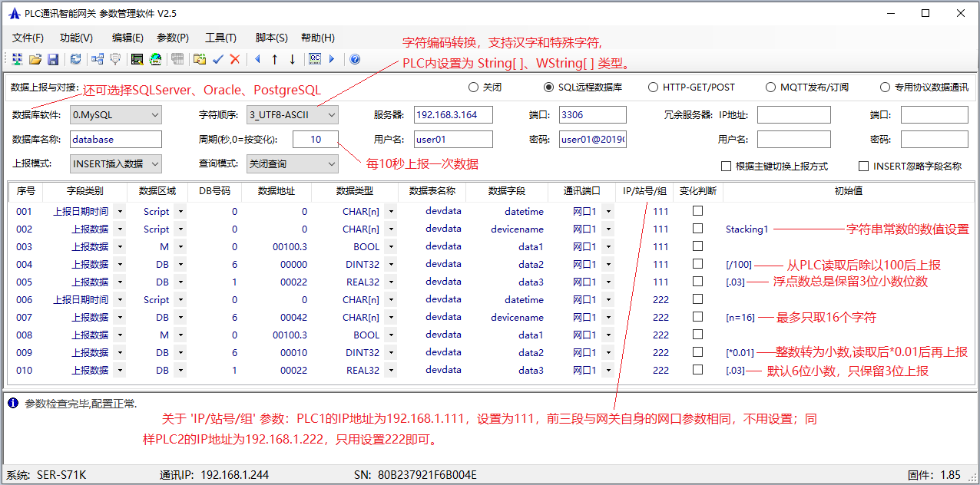This screenshot has height=485, width=980.
Task: Click the red X delete icon
Action: (x=235, y=59)
